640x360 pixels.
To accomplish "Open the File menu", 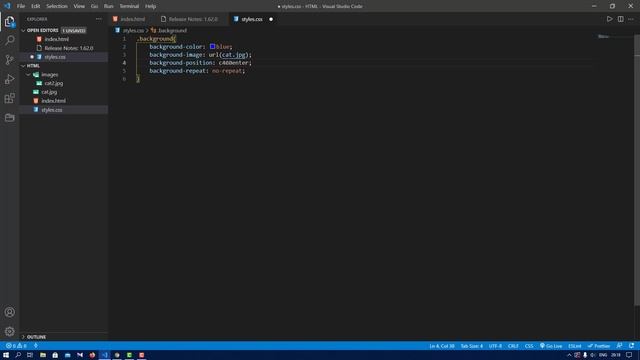I will (21, 6).
